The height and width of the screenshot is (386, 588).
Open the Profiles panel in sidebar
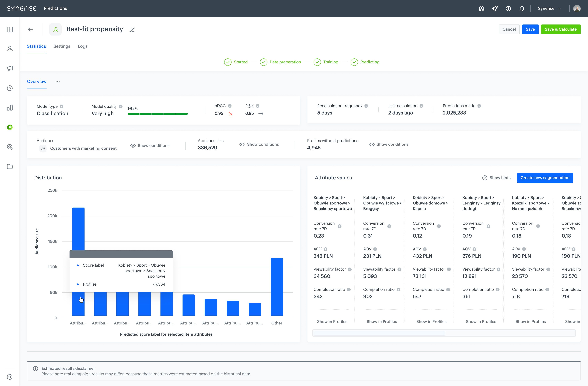[x=10, y=49]
